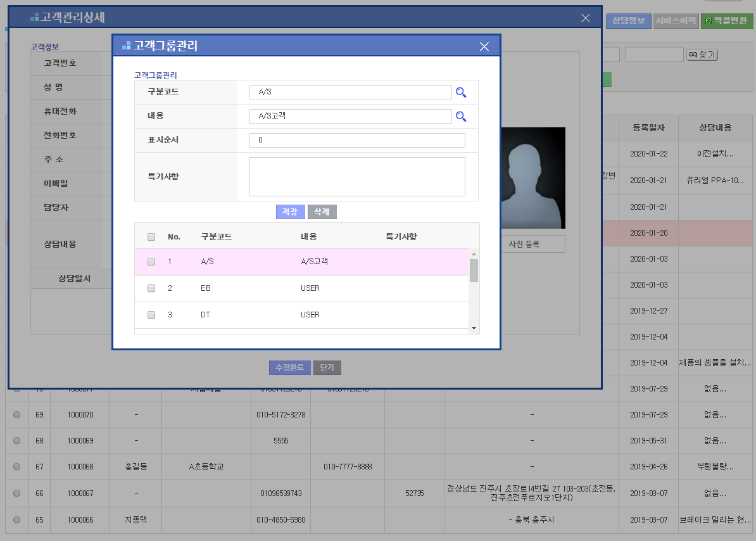Toggle the select-all checkbox in list header
The image size is (756, 541).
tap(151, 237)
